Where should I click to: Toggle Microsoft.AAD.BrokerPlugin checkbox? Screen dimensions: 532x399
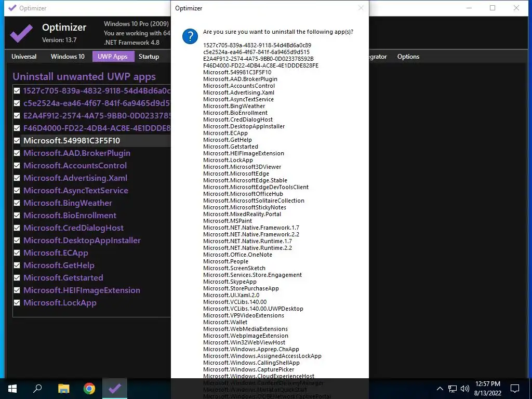[17, 153]
